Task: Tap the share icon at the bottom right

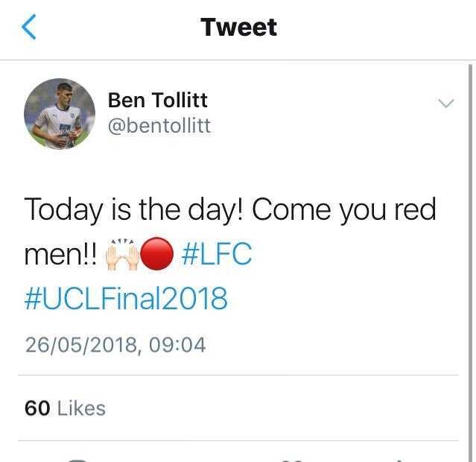Action: [x=399, y=458]
